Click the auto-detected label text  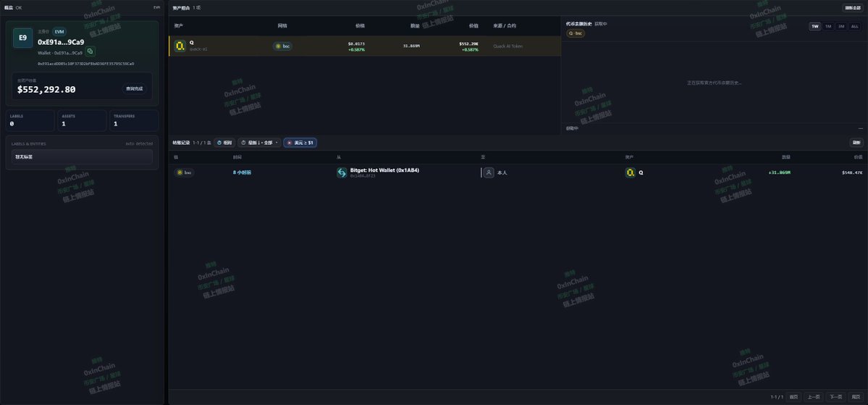pyautogui.click(x=139, y=144)
